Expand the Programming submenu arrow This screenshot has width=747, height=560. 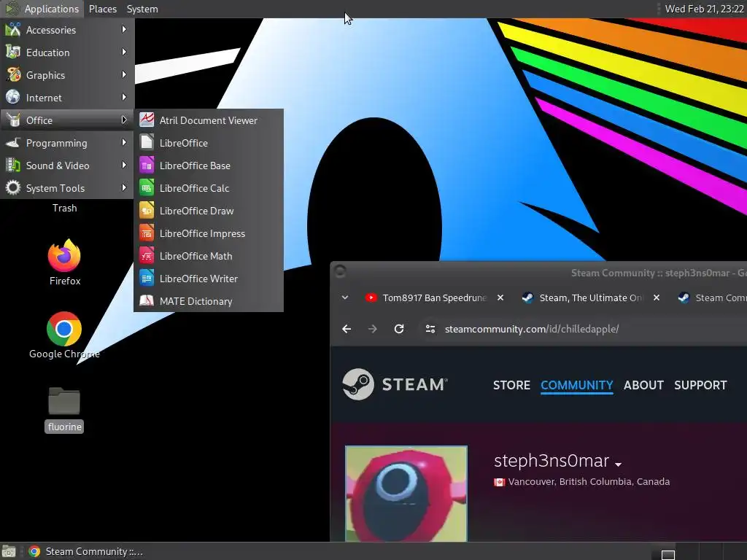[124, 142]
